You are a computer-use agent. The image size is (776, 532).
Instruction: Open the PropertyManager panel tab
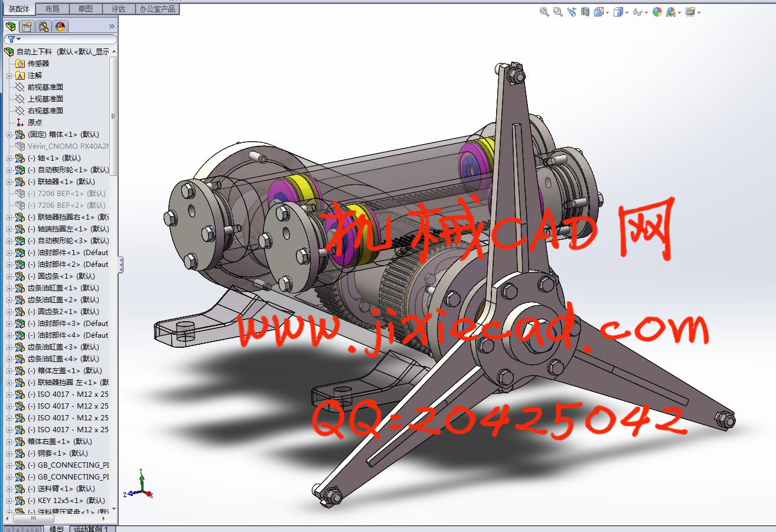tap(27, 27)
